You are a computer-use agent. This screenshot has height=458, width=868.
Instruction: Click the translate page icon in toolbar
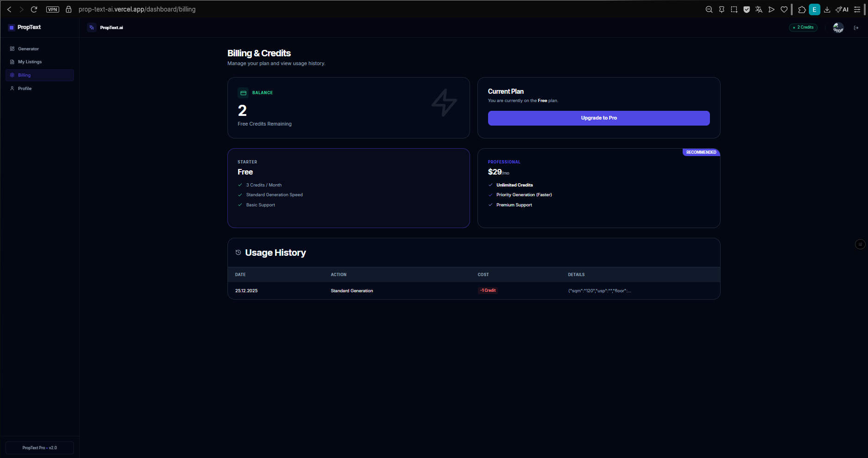tap(758, 9)
